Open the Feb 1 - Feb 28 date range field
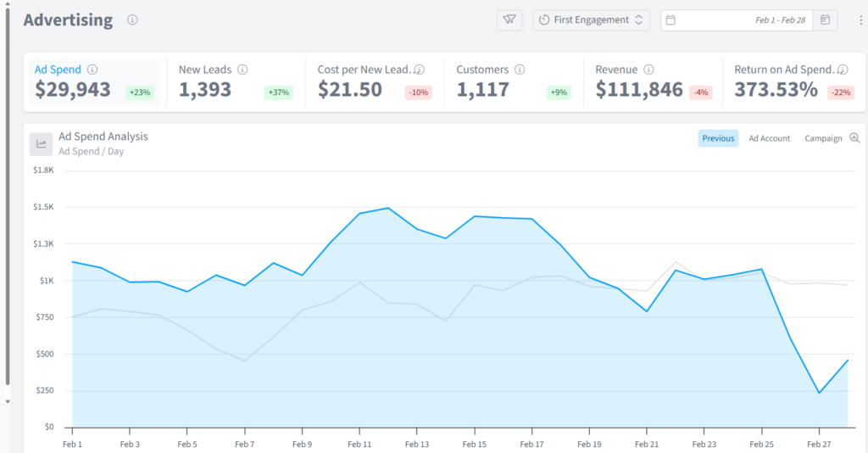Viewport: 868px width, 453px height. (737, 20)
